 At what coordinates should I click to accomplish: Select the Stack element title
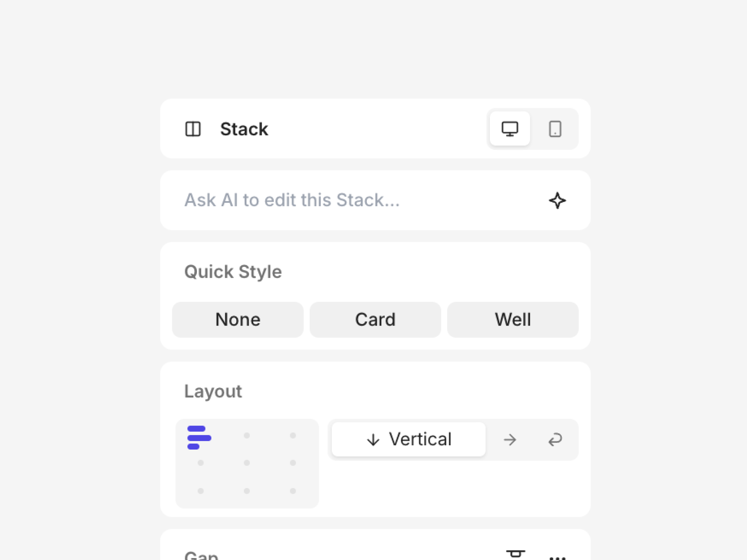pos(244,129)
